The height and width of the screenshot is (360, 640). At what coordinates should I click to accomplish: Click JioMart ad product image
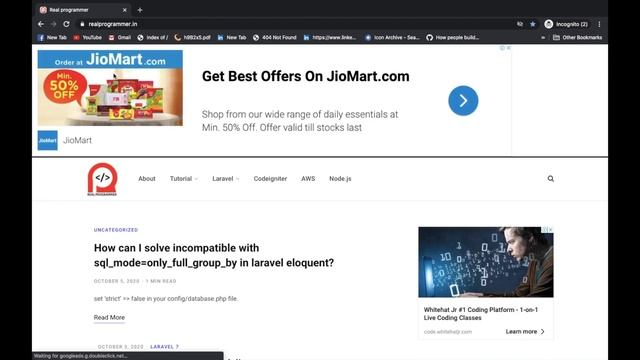[110, 88]
